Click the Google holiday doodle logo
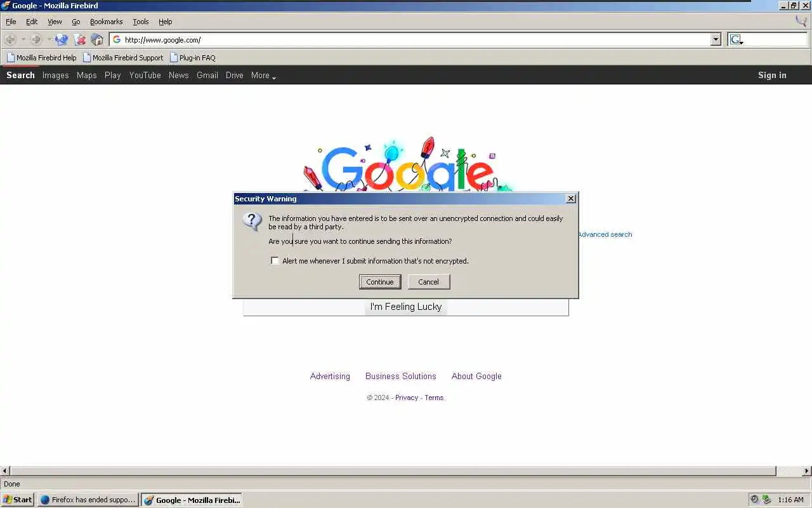Screen dimensions: 812x508 [406, 165]
